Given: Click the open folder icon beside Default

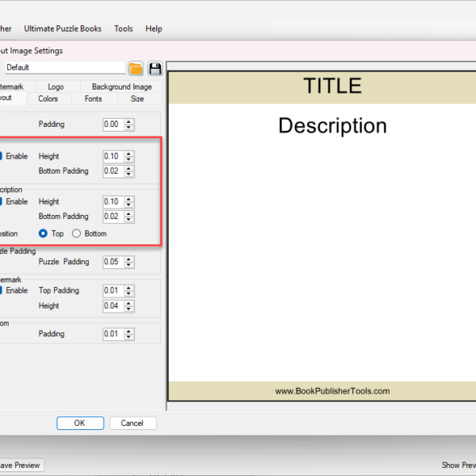Looking at the screenshot, I should coord(136,68).
